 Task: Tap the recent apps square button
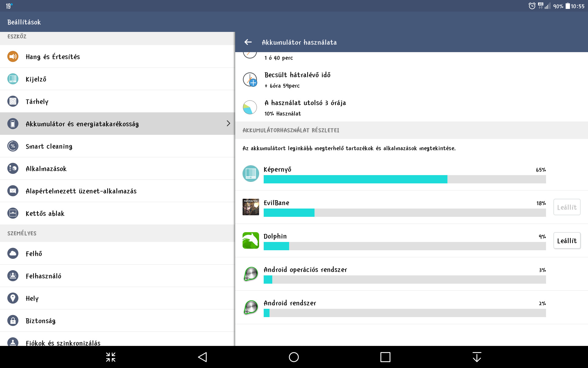tap(385, 357)
